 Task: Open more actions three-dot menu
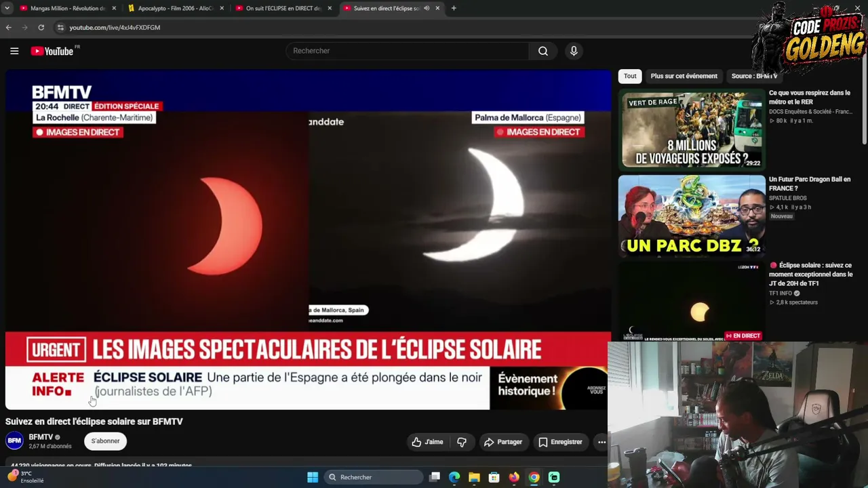601,442
